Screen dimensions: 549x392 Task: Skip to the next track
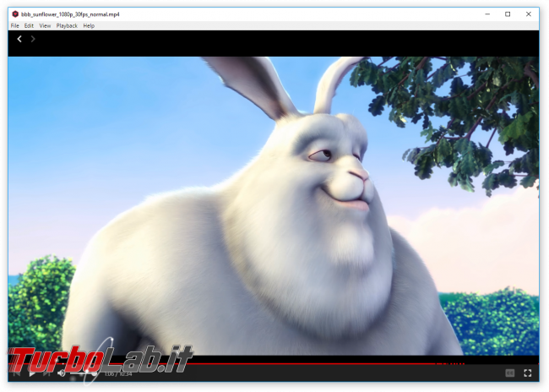tap(46, 373)
